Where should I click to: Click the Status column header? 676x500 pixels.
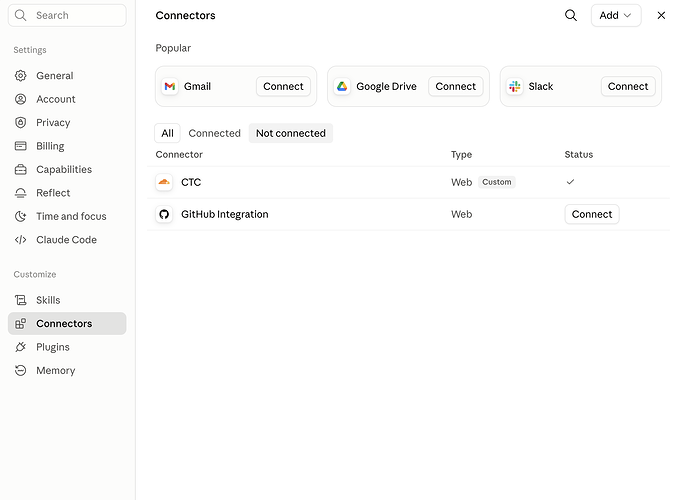[579, 154]
